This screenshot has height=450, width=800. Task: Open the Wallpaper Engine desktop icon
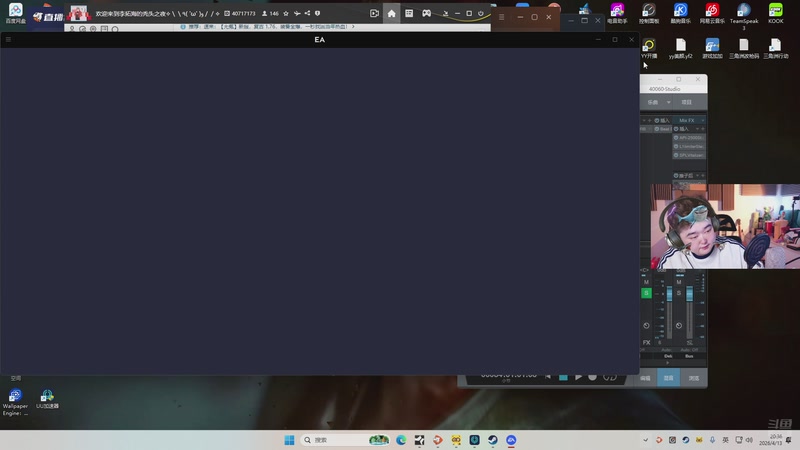click(x=15, y=402)
